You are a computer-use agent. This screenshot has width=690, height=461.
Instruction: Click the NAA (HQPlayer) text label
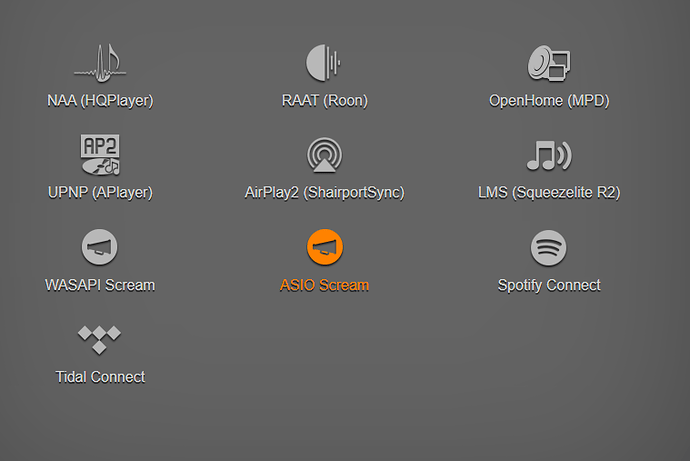(x=100, y=101)
